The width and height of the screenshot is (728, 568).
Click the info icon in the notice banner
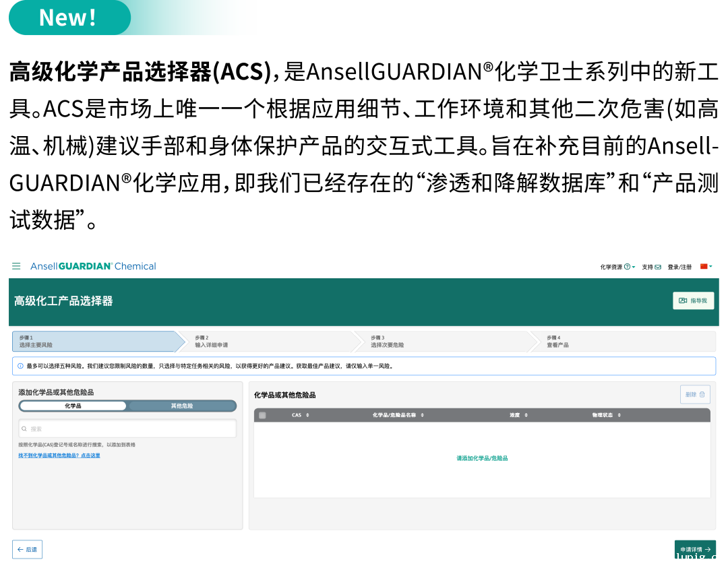(20, 366)
